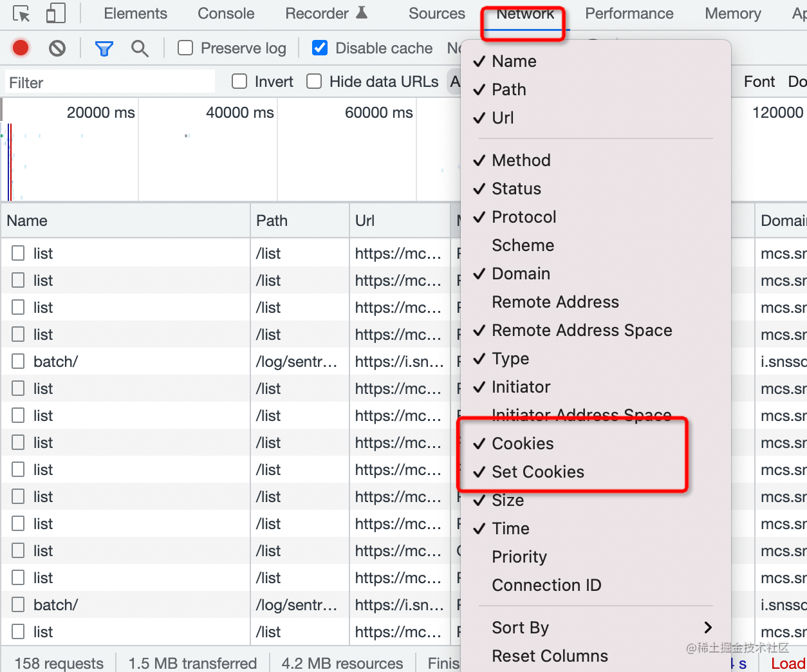Open search with the magnifier icon
Viewport: 807px width, 672px height.
pos(140,48)
